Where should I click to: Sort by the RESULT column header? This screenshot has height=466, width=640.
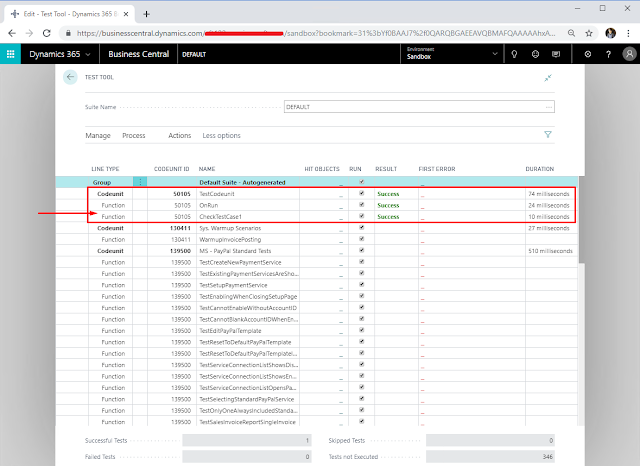tap(386, 169)
